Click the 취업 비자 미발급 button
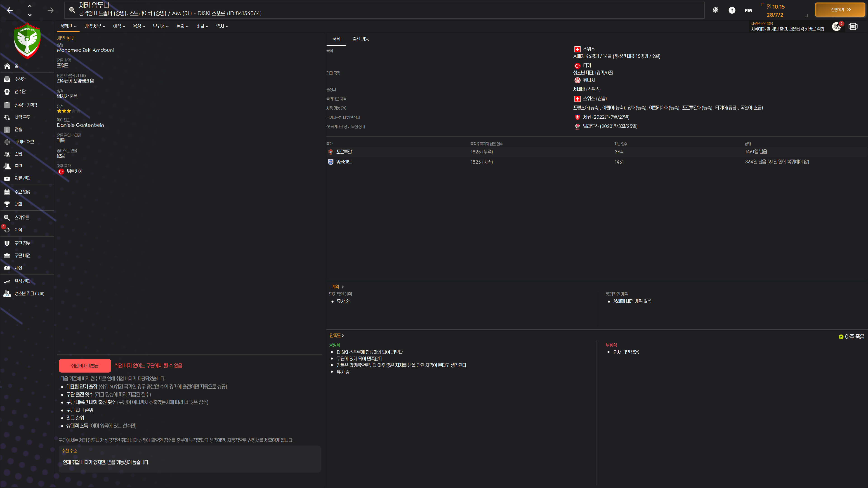 coord(85,365)
